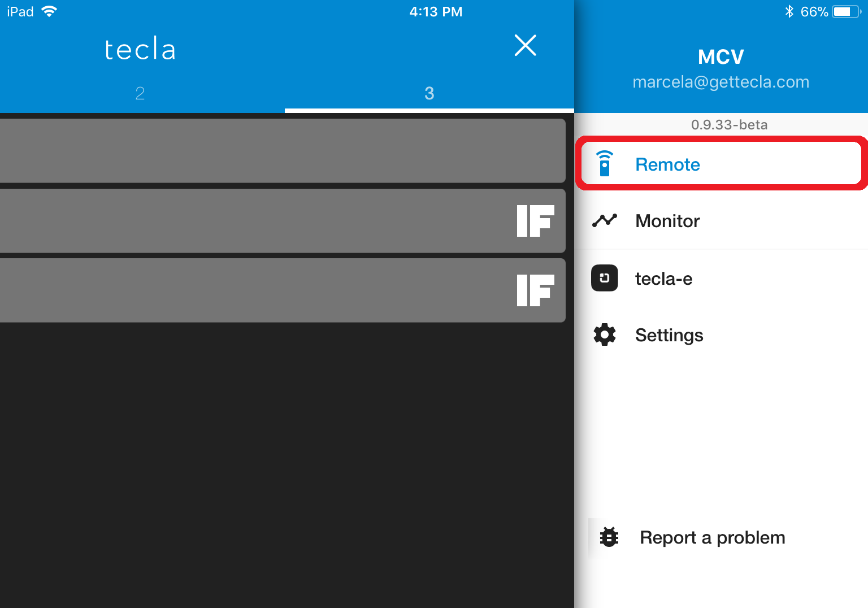Image resolution: width=868 pixels, height=608 pixels.
Task: Open the Settings text entry
Action: pyautogui.click(x=669, y=335)
